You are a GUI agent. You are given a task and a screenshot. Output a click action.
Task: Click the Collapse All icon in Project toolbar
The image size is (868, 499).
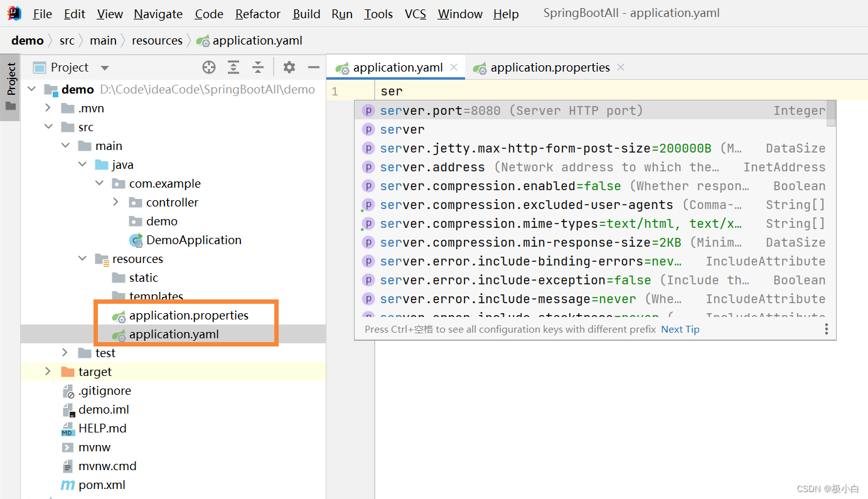[258, 67]
